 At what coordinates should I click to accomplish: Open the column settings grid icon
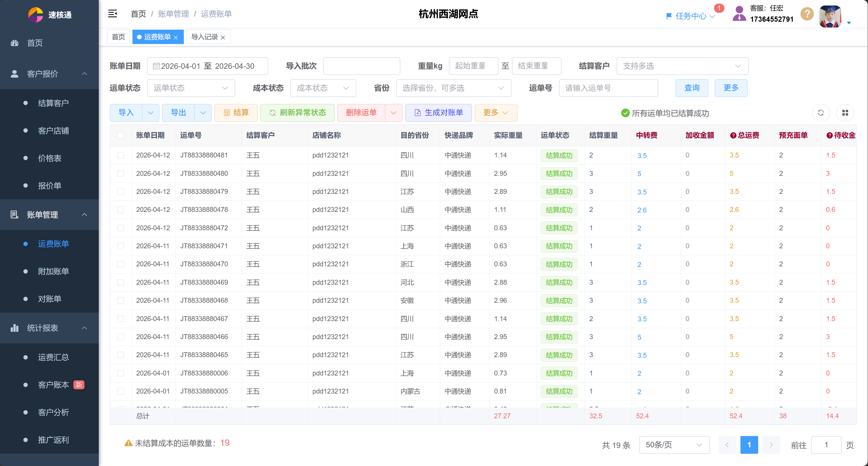pos(845,113)
